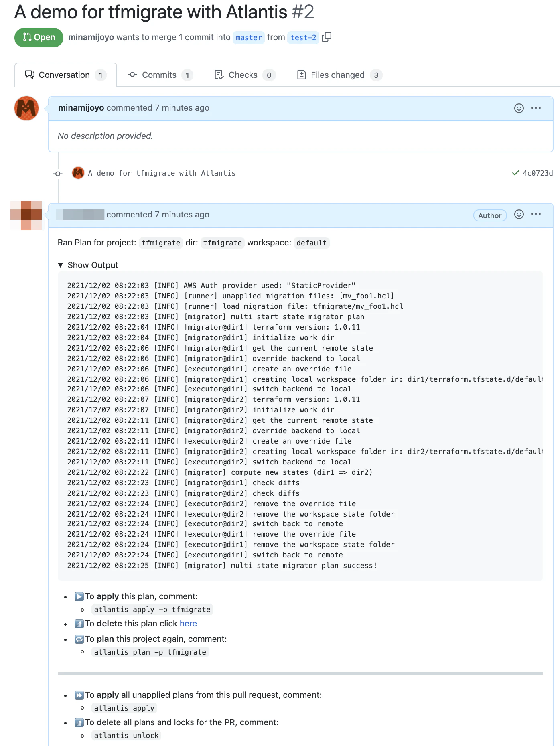Click the 'atlantis apply -p tfmigrate' command text
Viewport: 560px width, 746px height.
coord(152,610)
